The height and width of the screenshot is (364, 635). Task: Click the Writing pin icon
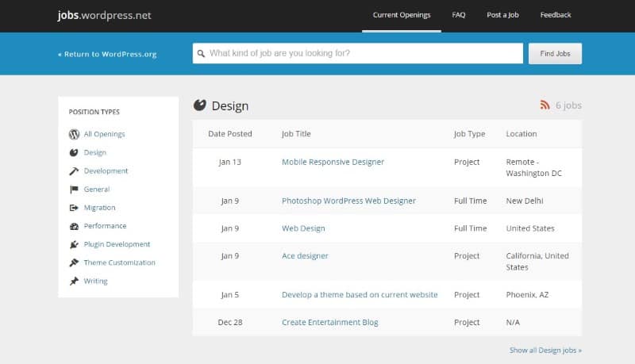[74, 281]
